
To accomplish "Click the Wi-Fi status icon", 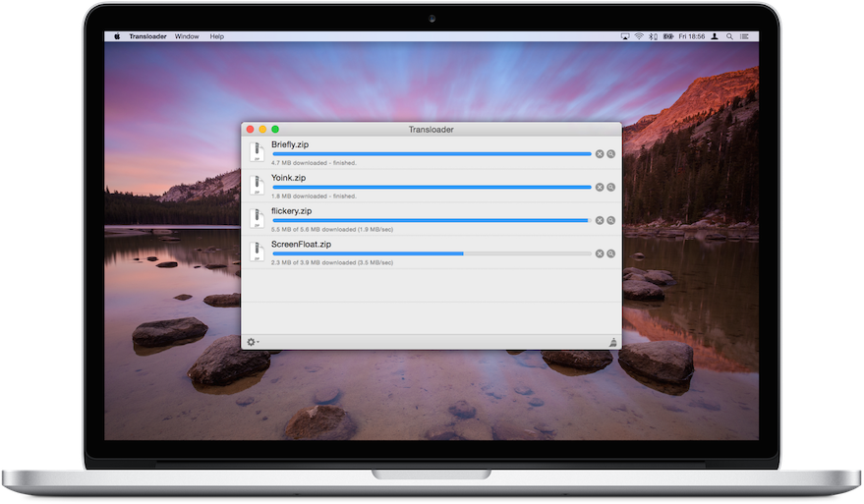I will point(638,36).
